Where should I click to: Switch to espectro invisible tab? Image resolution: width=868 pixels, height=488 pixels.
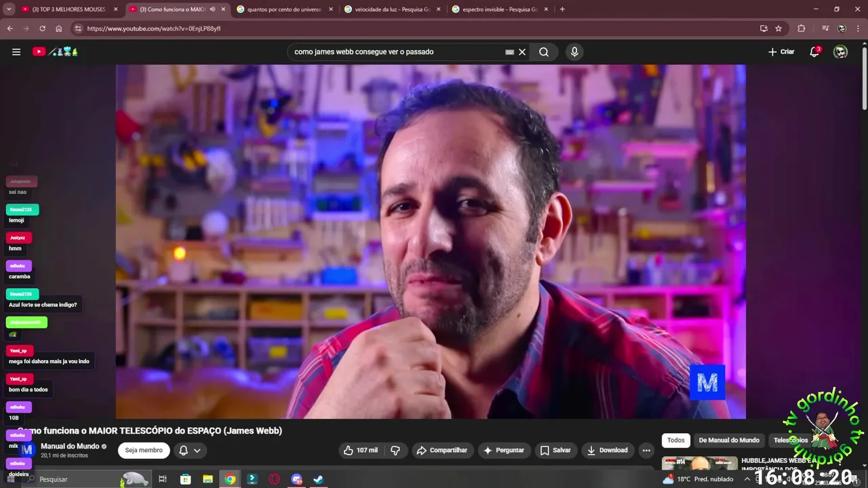click(500, 9)
